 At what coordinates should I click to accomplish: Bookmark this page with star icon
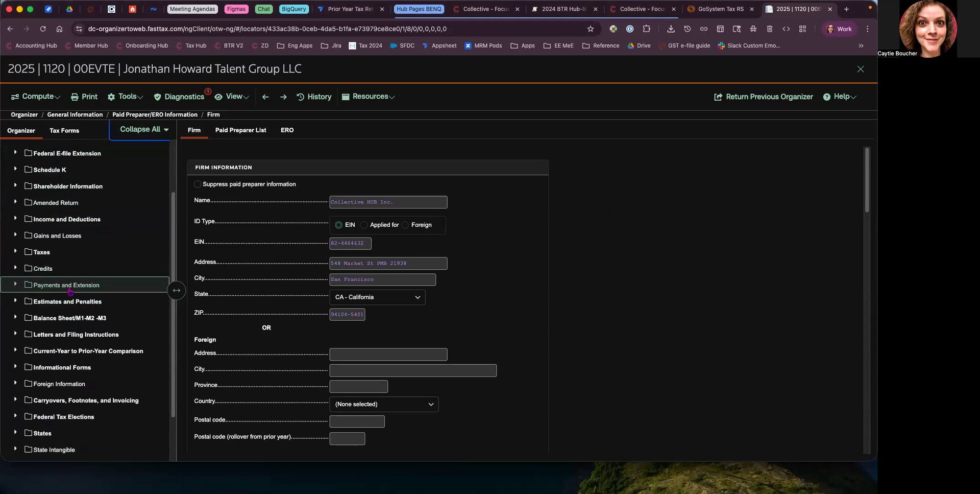pos(591,29)
